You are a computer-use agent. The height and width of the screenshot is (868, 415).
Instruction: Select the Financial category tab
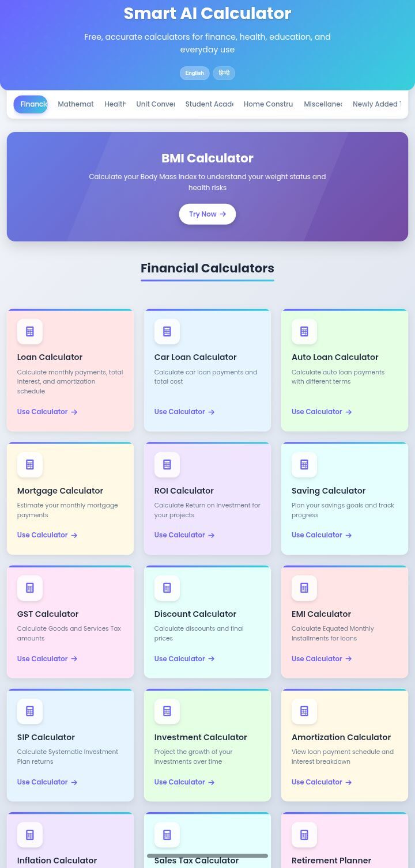click(x=31, y=104)
